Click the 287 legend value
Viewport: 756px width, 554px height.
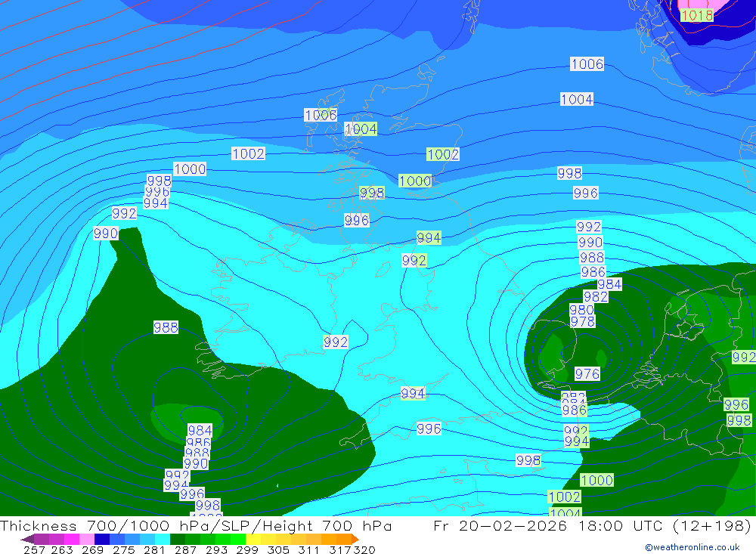[185, 549]
